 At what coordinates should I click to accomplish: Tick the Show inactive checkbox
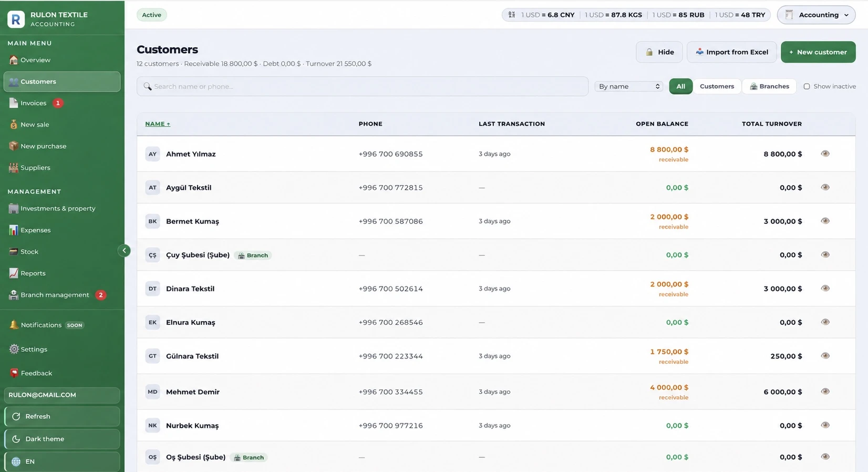(x=807, y=86)
